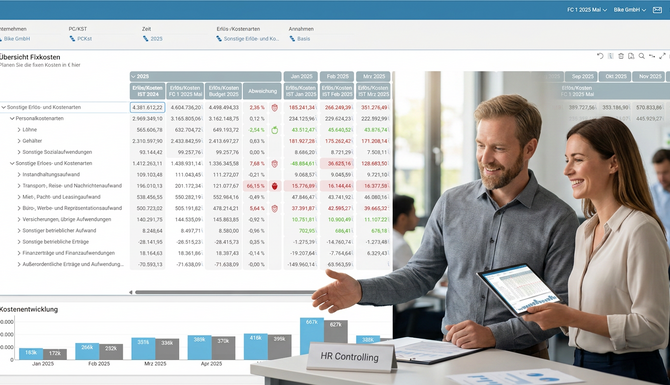Expand the Instandhaltungsaufwand row
The width and height of the screenshot is (670, 385).
tap(19, 175)
